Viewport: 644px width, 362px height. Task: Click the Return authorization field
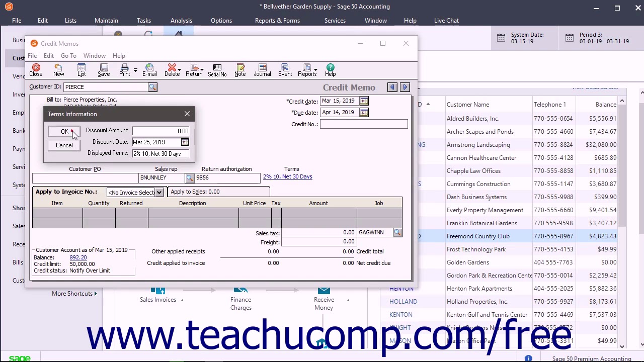(228, 178)
